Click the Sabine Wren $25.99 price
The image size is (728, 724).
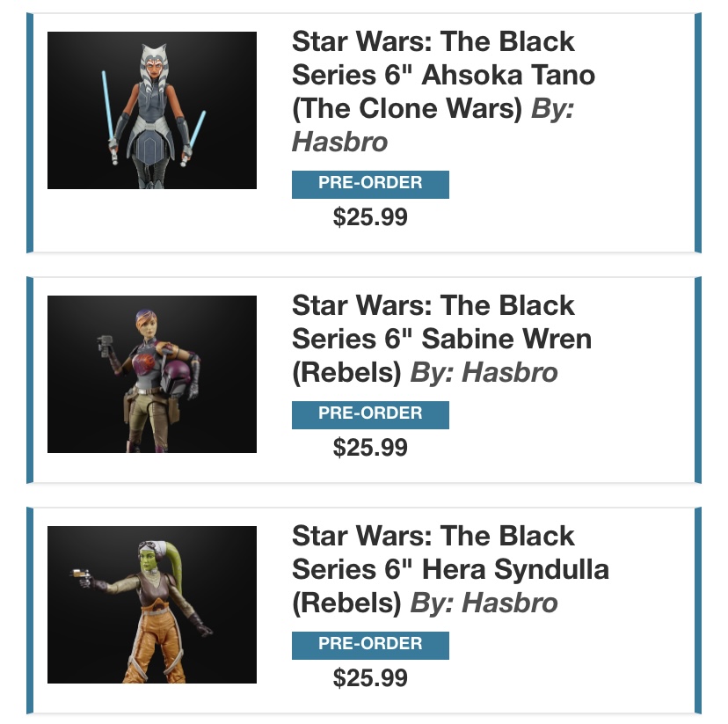click(x=370, y=447)
